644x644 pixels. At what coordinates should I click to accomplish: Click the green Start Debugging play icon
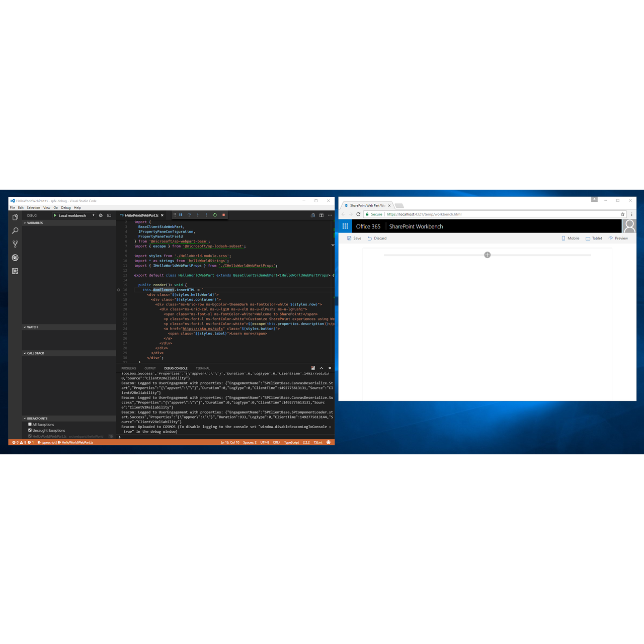click(55, 215)
